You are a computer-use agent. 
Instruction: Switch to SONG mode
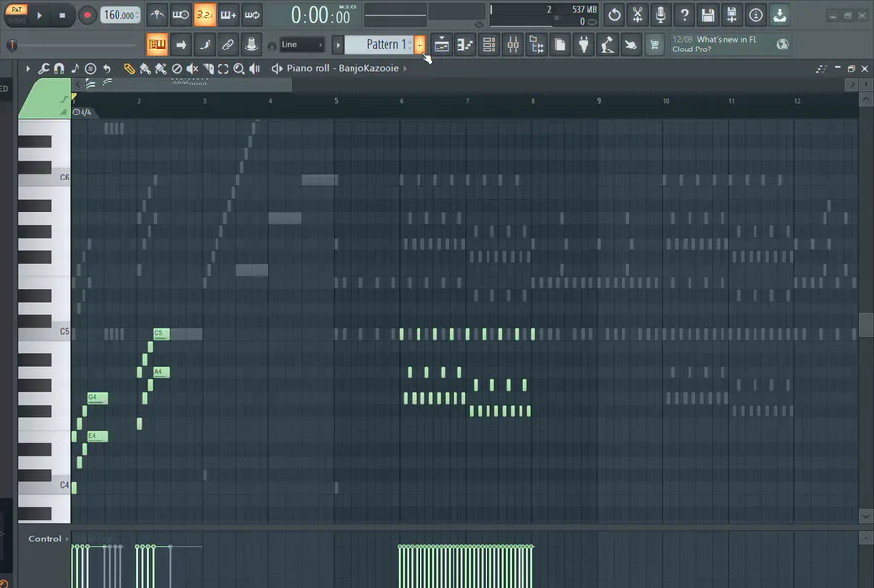pos(17,20)
